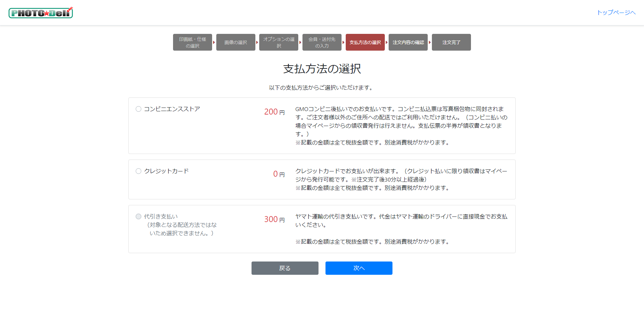Click the コンビニエンスストア option label

pyautogui.click(x=172, y=109)
